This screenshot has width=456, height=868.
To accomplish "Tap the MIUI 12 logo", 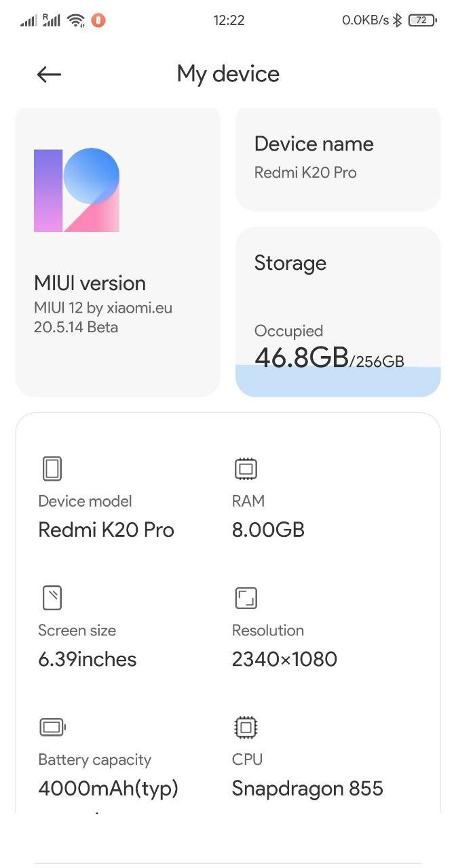I will [x=77, y=191].
